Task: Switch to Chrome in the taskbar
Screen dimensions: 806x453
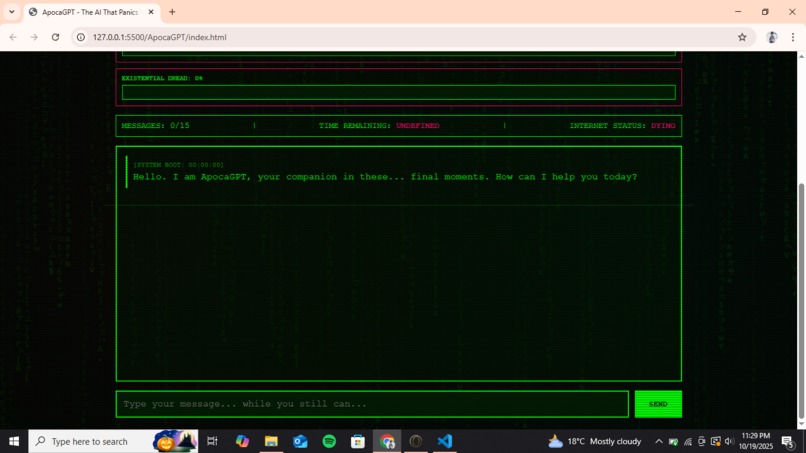Action: point(387,441)
